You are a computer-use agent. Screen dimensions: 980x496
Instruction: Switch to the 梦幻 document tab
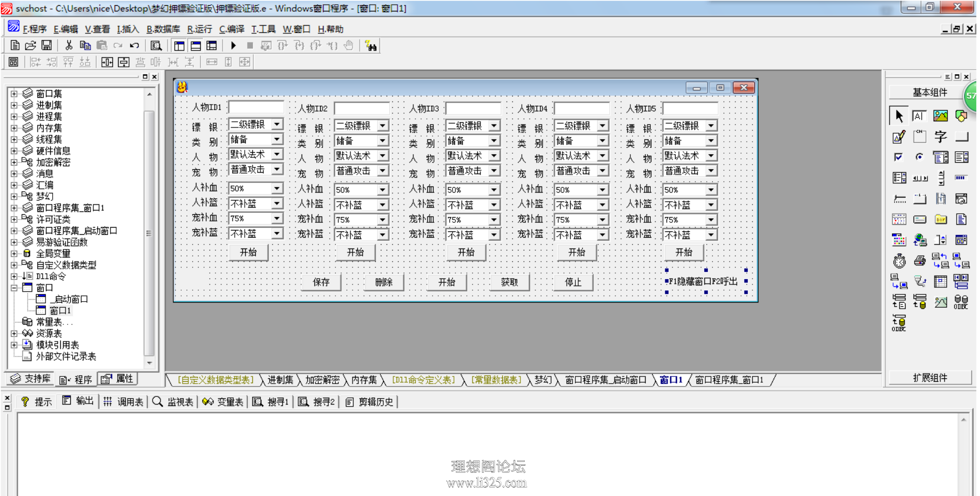pos(543,380)
